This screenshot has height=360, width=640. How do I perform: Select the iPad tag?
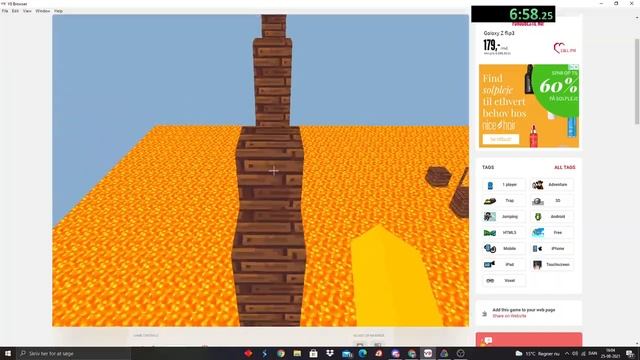pos(504,265)
